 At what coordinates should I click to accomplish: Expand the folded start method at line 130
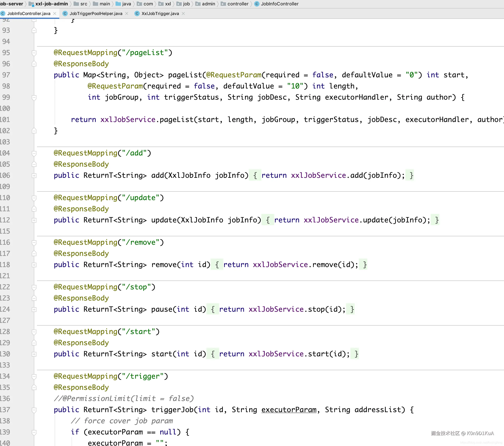click(x=34, y=354)
